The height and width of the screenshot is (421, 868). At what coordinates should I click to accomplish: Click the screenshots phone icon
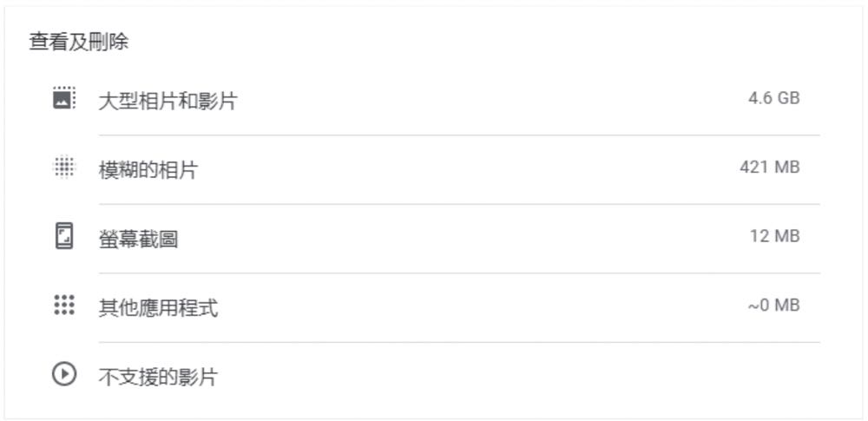[64, 237]
